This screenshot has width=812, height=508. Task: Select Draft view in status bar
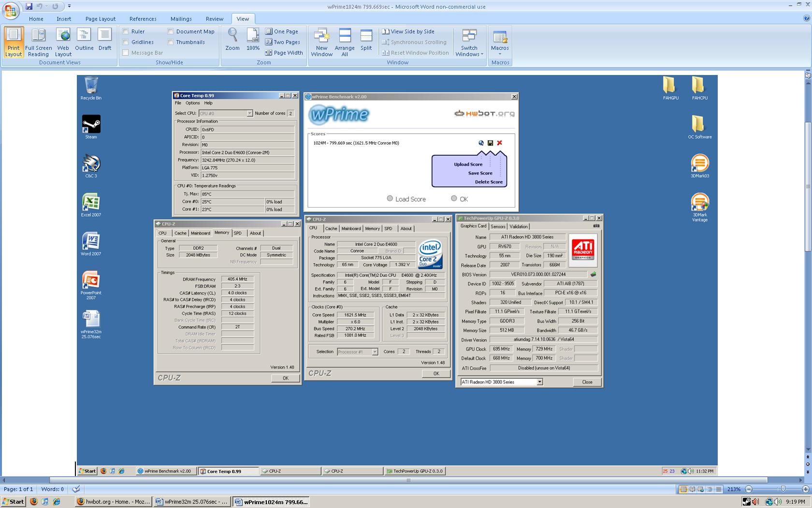tap(719, 489)
